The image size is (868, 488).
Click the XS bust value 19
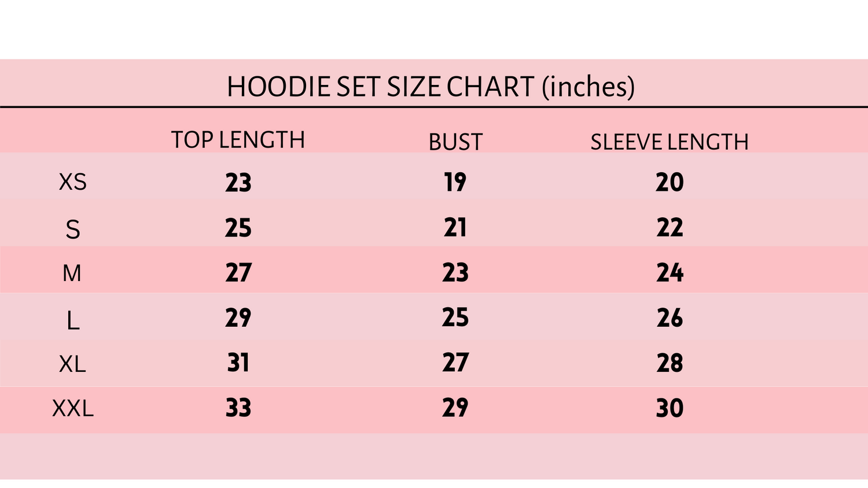(x=455, y=182)
